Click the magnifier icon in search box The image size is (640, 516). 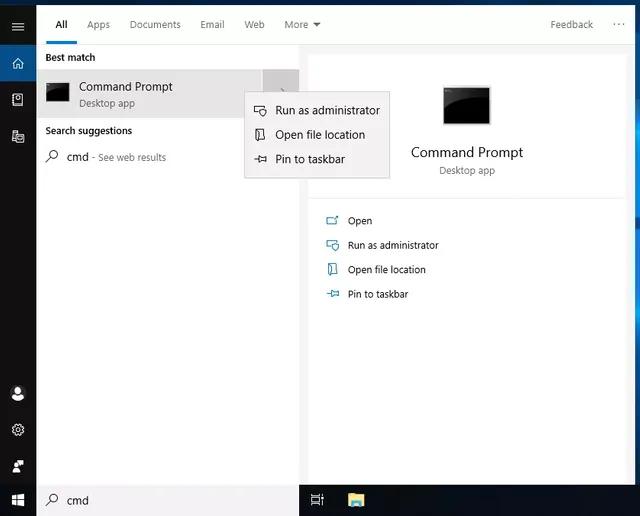(52, 500)
